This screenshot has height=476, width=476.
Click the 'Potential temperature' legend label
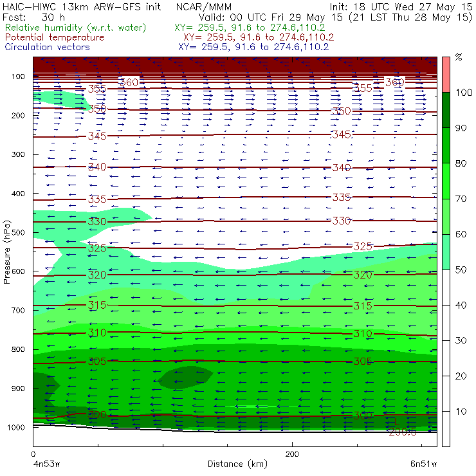[x=55, y=37]
